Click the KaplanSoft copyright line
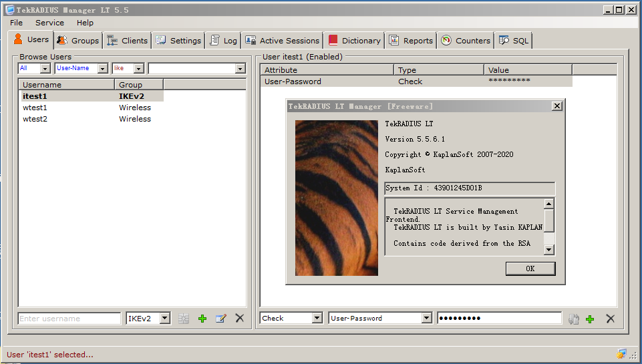 coord(449,154)
